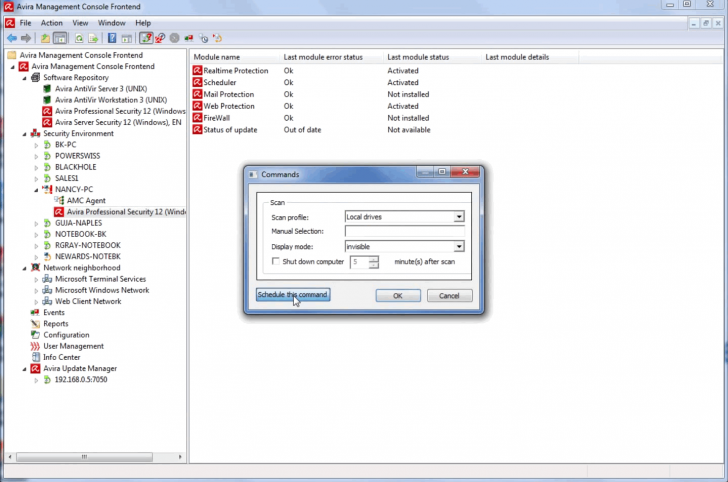Click the Reports node icon in tree
Screen dimensions: 728x482
tap(35, 324)
